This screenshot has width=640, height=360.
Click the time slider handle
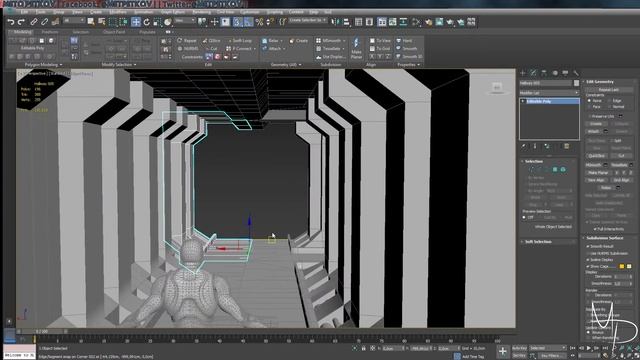(x=42, y=331)
